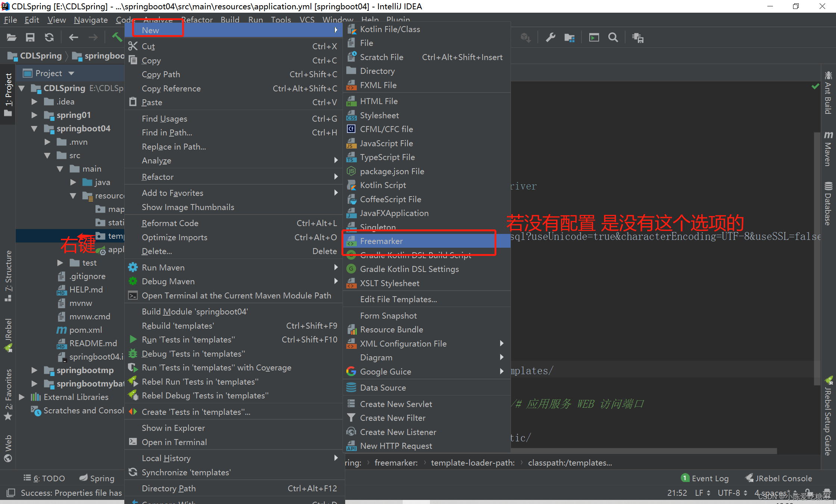Expand the Local History submenu

click(x=234, y=458)
